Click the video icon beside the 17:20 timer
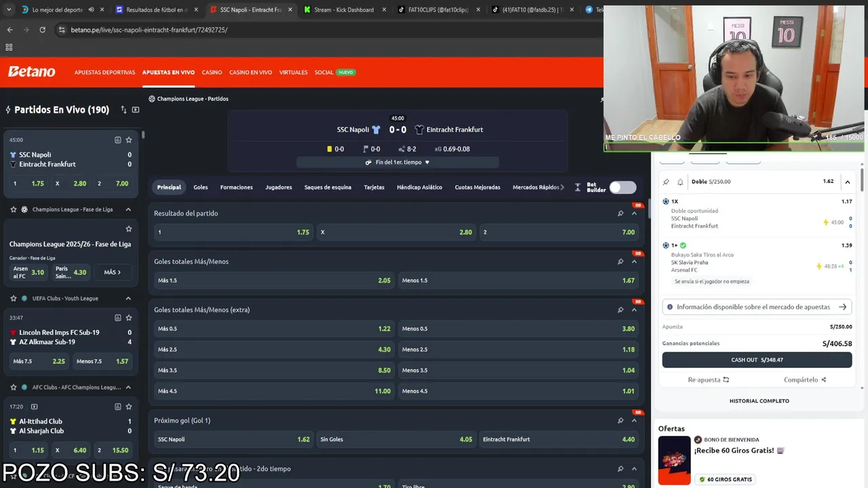Screen dimensions: 868x488 (x=34, y=407)
